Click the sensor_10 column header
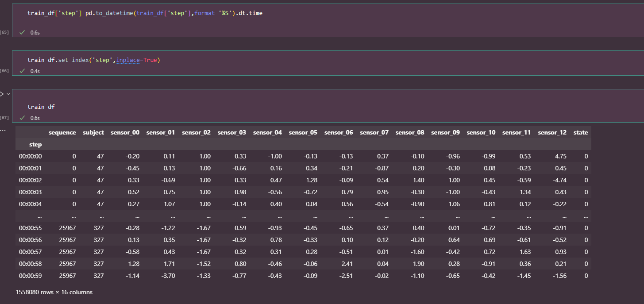The height and width of the screenshot is (304, 644). pyautogui.click(x=481, y=132)
